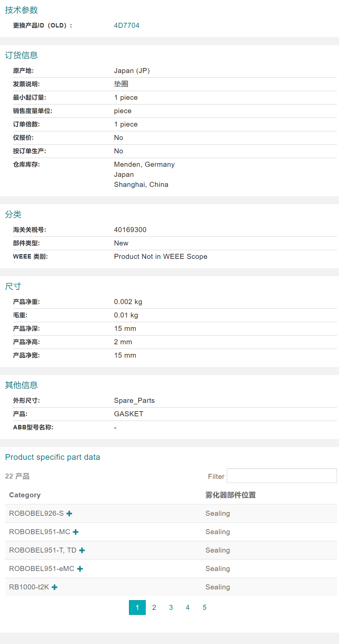Expand the ROBOBEL926-S plus icon

[x=69, y=513]
